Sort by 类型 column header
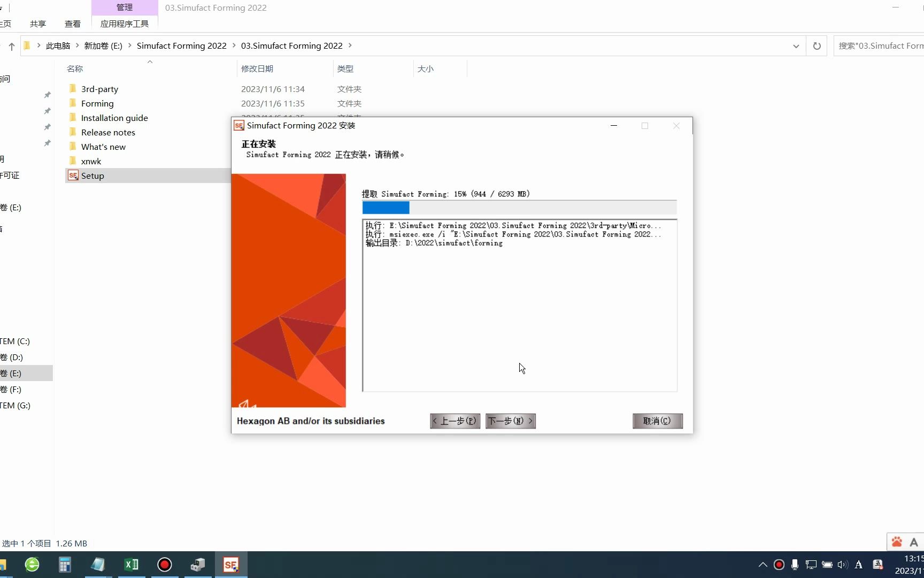 345,69
